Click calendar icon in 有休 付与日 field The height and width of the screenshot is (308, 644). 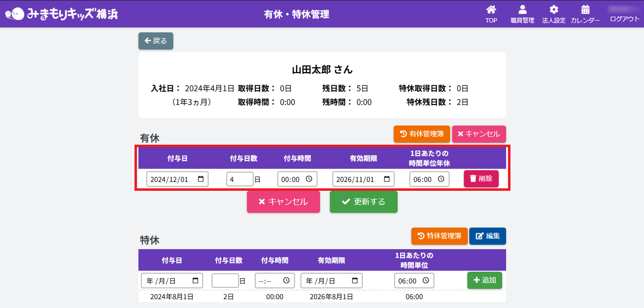point(201,180)
